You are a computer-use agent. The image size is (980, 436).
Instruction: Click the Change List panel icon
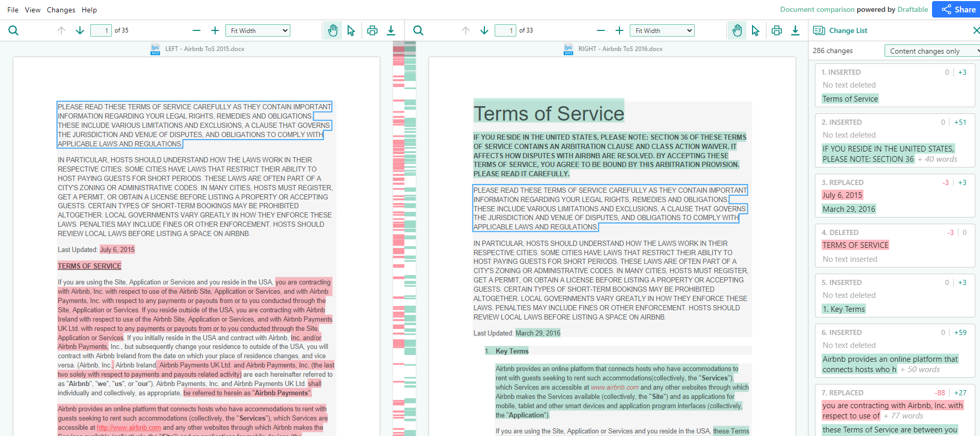click(x=819, y=30)
